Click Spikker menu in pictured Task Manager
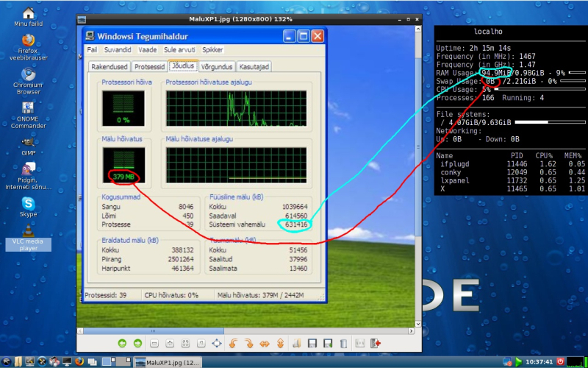This screenshot has width=588, height=368. click(x=212, y=49)
